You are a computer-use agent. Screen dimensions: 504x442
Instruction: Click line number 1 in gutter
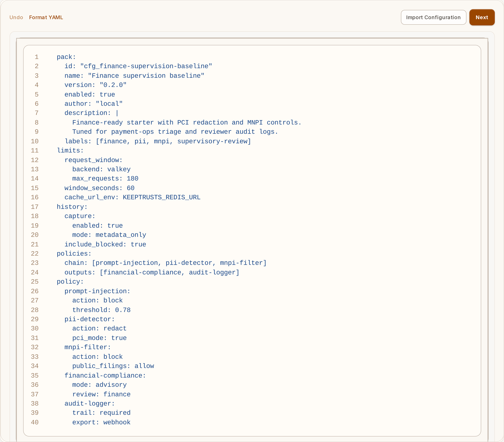coord(37,57)
